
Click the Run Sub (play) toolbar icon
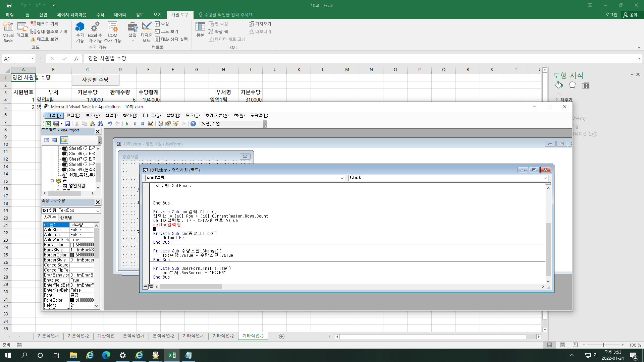tap(127, 124)
